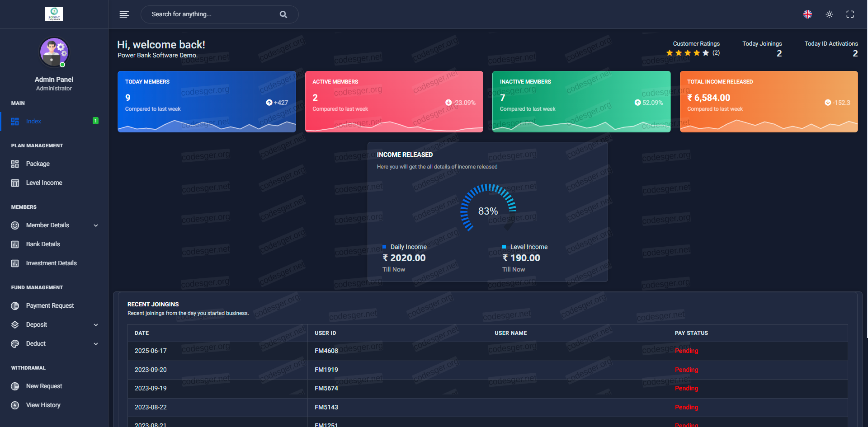Open New Request under Withdrawal
This screenshot has height=427, width=868.
click(44, 386)
